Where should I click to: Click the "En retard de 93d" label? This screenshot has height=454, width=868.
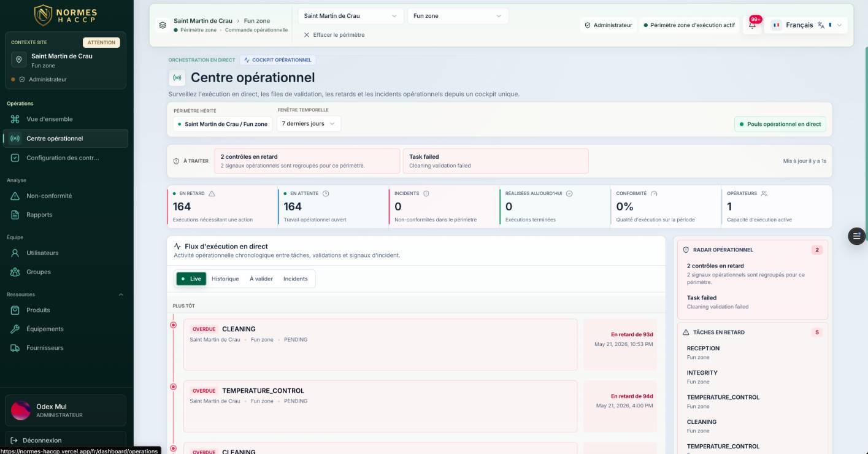pyautogui.click(x=632, y=334)
